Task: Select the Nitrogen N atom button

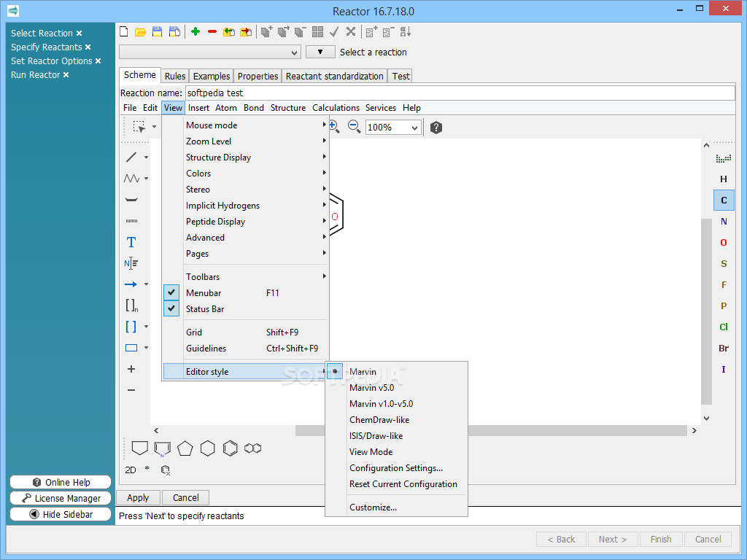Action: click(724, 222)
